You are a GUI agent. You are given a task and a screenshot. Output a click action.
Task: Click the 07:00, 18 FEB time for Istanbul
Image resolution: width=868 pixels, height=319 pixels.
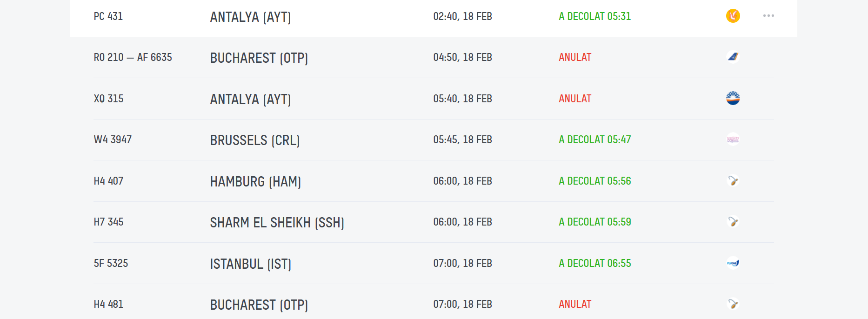click(462, 263)
